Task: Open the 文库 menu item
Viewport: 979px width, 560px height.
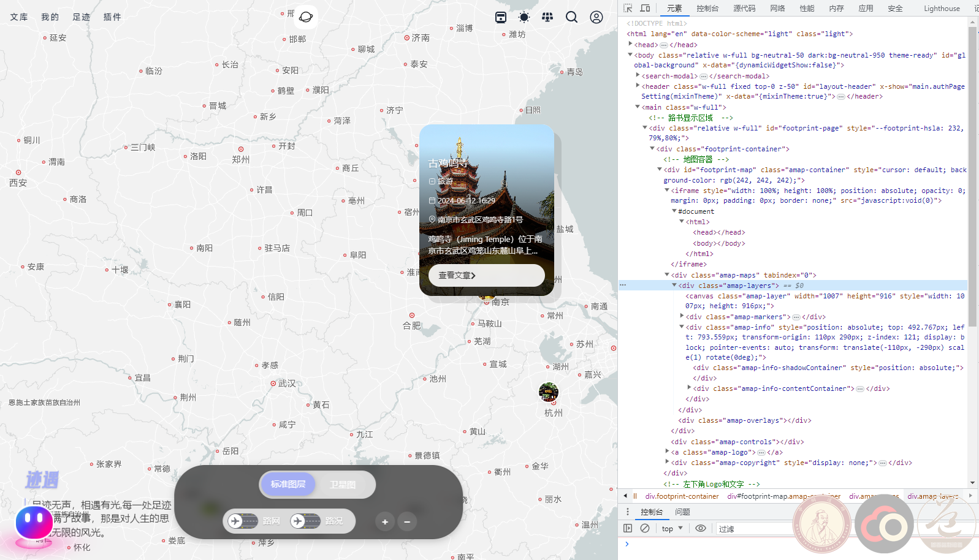Action: pyautogui.click(x=19, y=17)
